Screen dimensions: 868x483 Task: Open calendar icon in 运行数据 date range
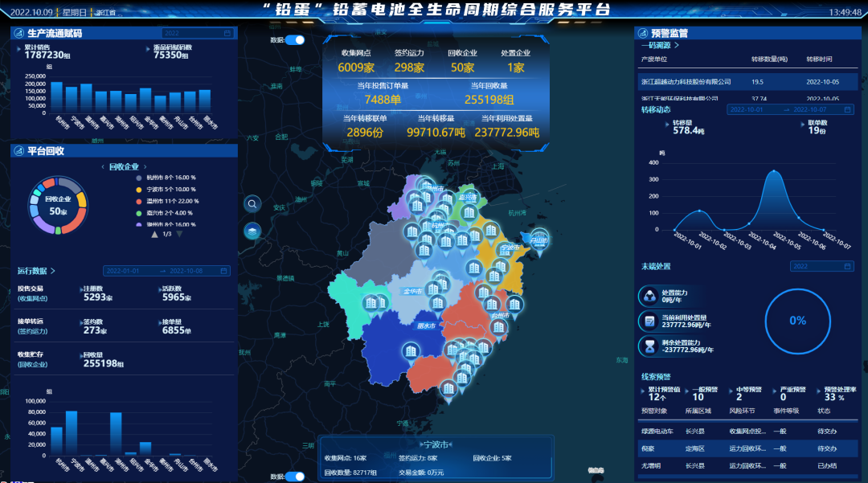223,271
